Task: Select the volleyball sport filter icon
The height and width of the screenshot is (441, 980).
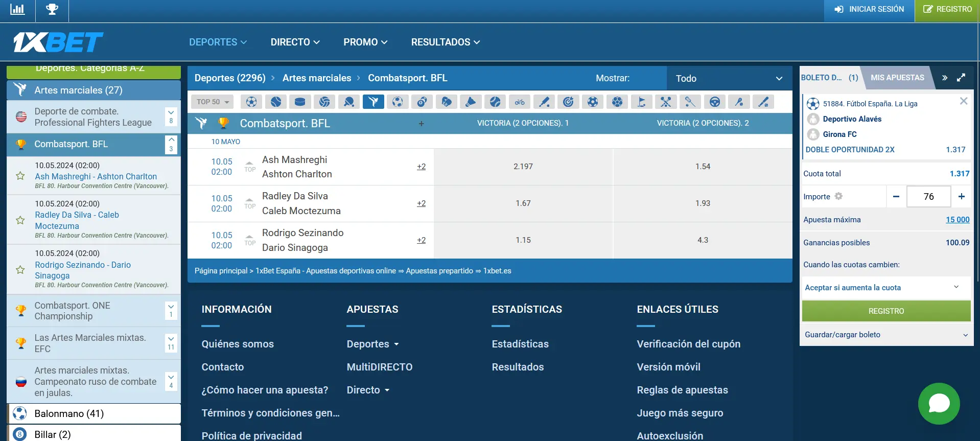Action: click(x=324, y=102)
